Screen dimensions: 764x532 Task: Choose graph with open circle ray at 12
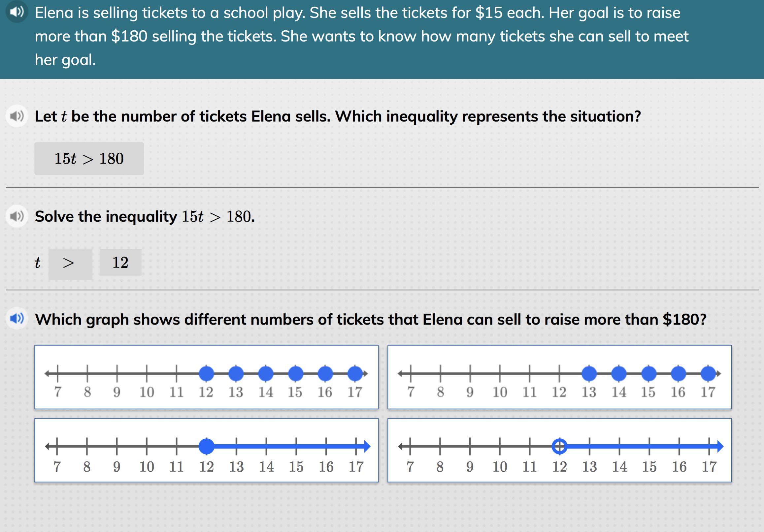[x=559, y=450]
